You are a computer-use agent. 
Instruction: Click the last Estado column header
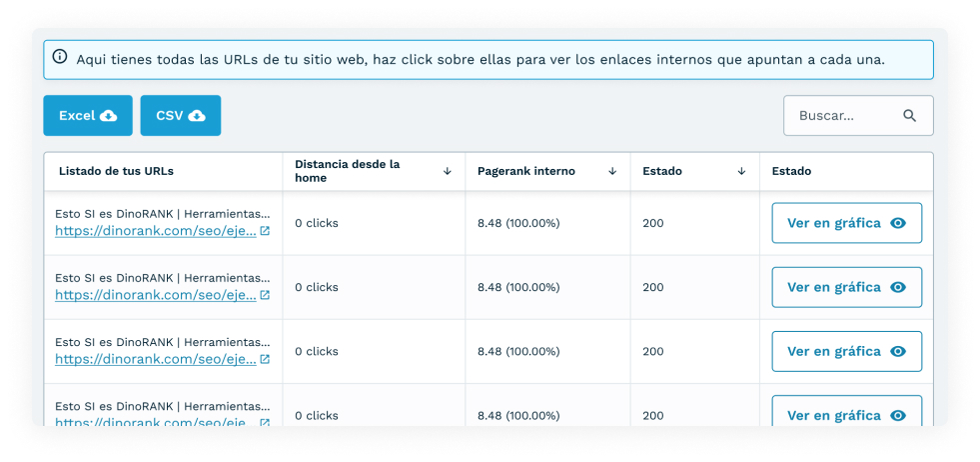click(791, 171)
